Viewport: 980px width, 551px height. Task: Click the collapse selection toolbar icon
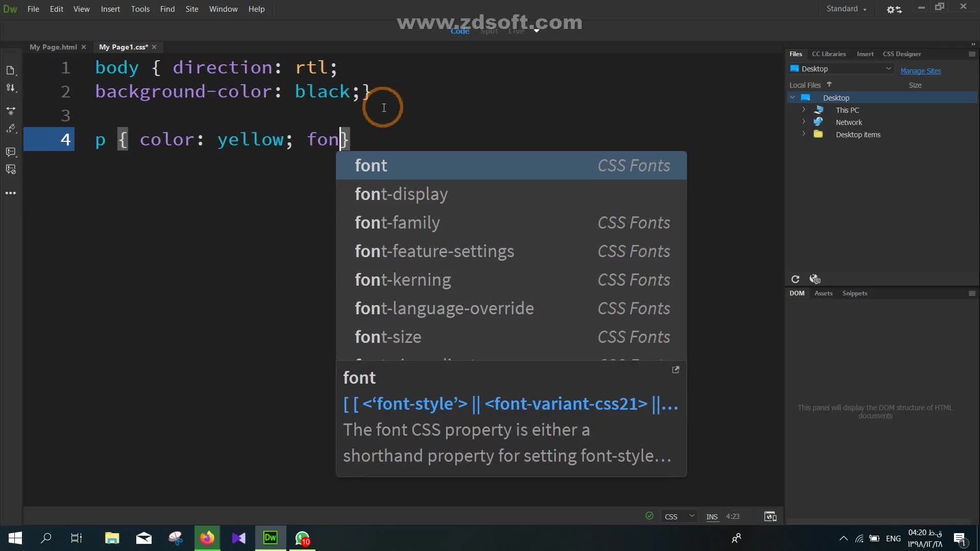pyautogui.click(x=10, y=110)
